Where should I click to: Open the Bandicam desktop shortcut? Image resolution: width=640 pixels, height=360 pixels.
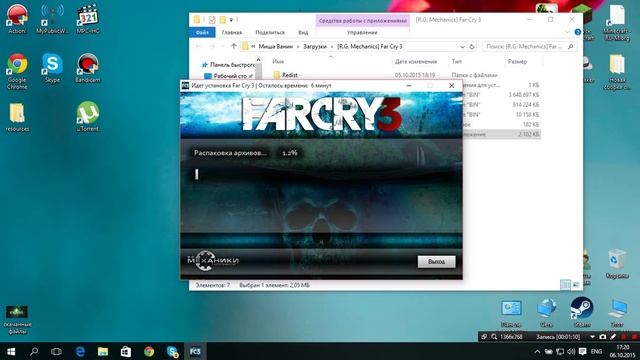click(x=88, y=68)
